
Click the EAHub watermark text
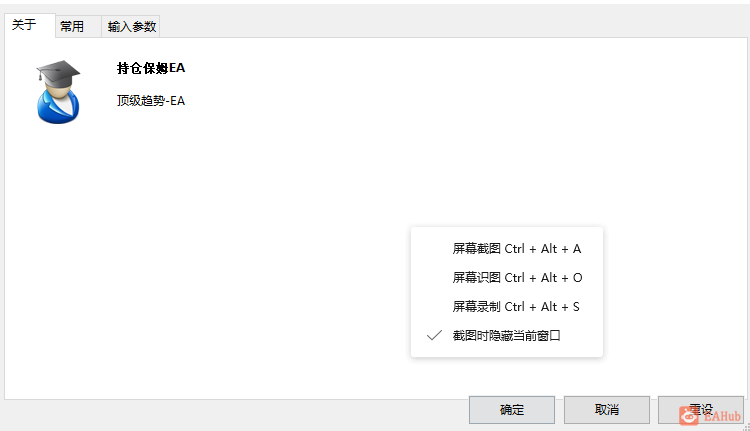[722, 416]
